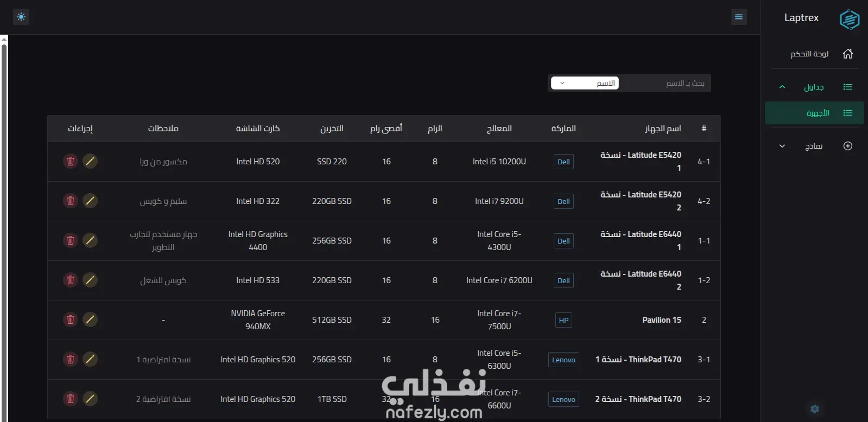Click the Intel i7 9200U processor cell
The height and width of the screenshot is (422, 868).
point(499,201)
